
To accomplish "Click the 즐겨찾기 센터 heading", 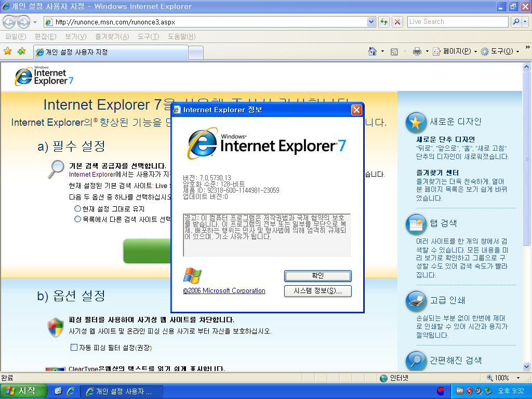I will pos(437,172).
